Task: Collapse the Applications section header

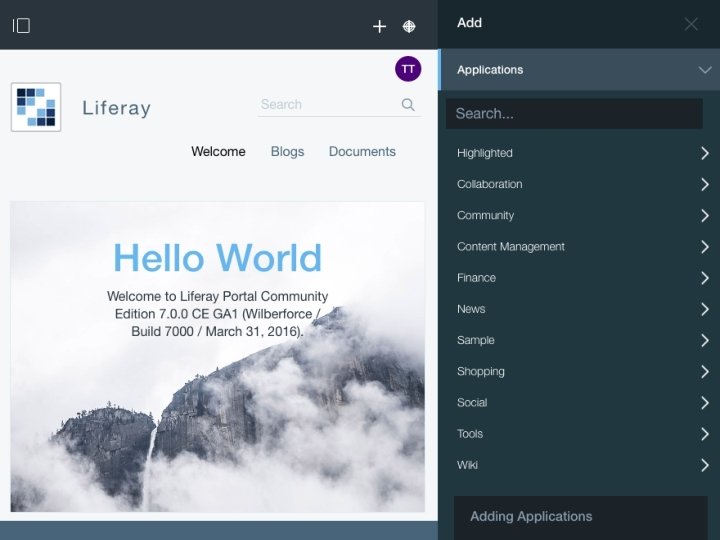Action: [579, 70]
